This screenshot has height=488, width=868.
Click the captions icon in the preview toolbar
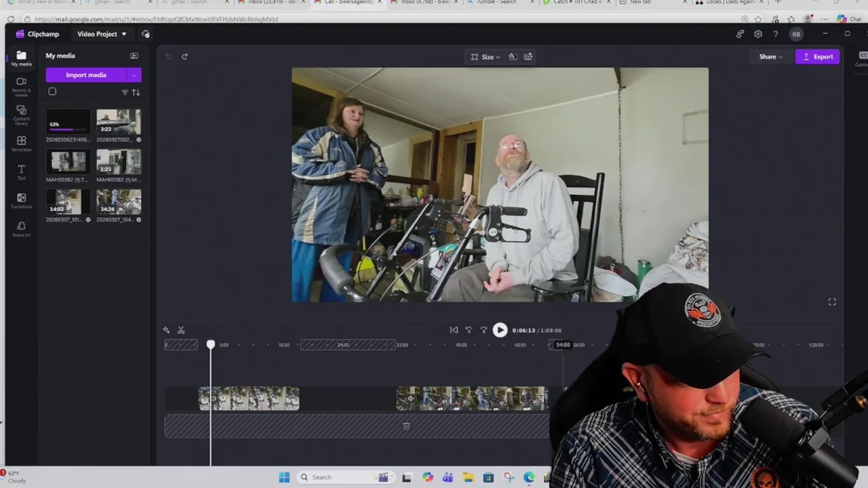pyautogui.click(x=528, y=57)
